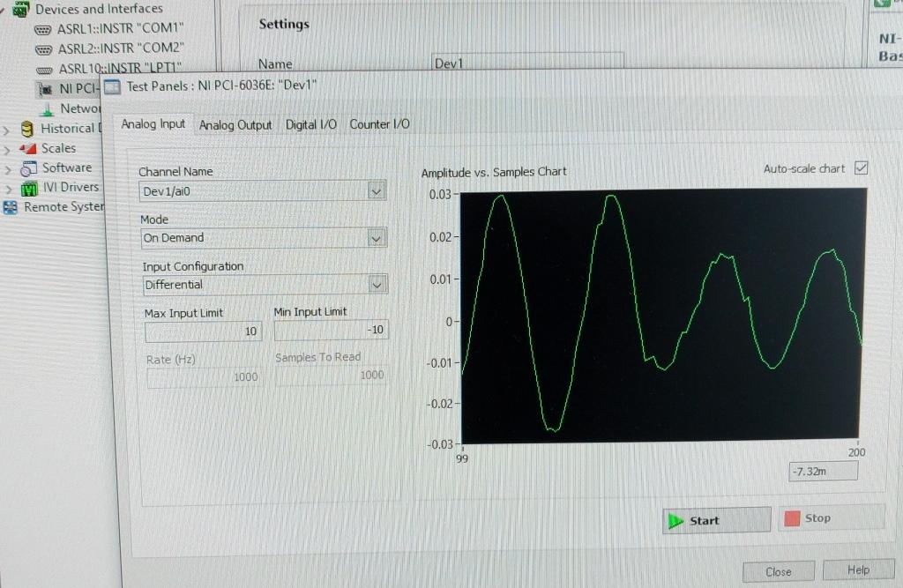Select the ASRL2::INSTR COM2 serial port icon
The width and height of the screenshot is (903, 588).
pyautogui.click(x=43, y=50)
